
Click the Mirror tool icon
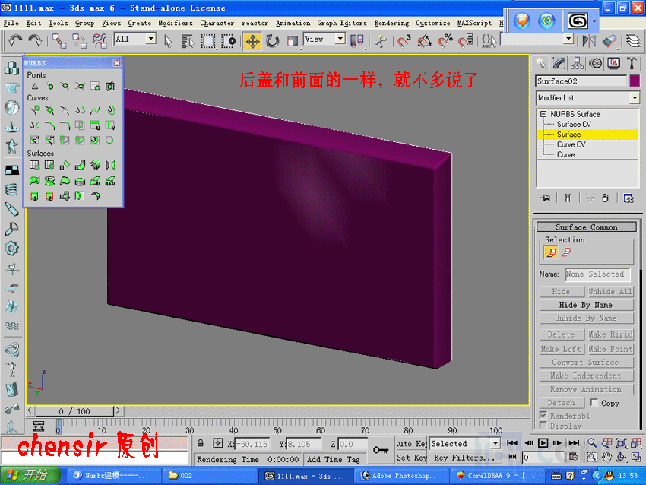click(590, 41)
